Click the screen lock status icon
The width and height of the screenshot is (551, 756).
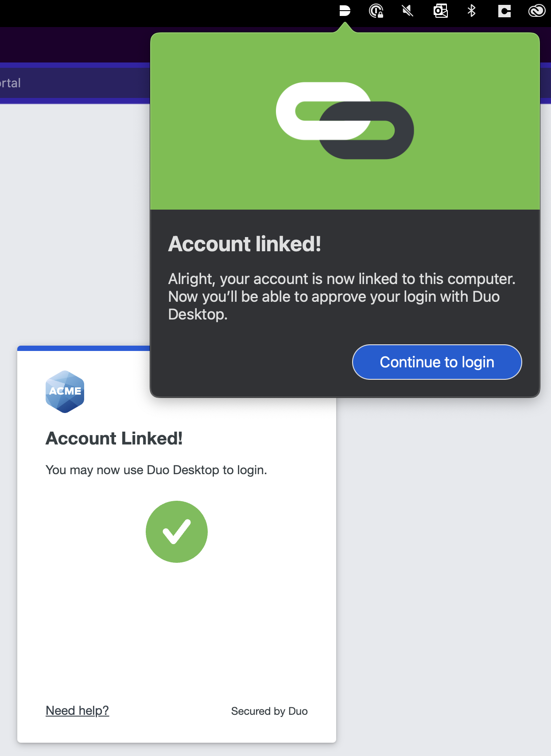376,11
